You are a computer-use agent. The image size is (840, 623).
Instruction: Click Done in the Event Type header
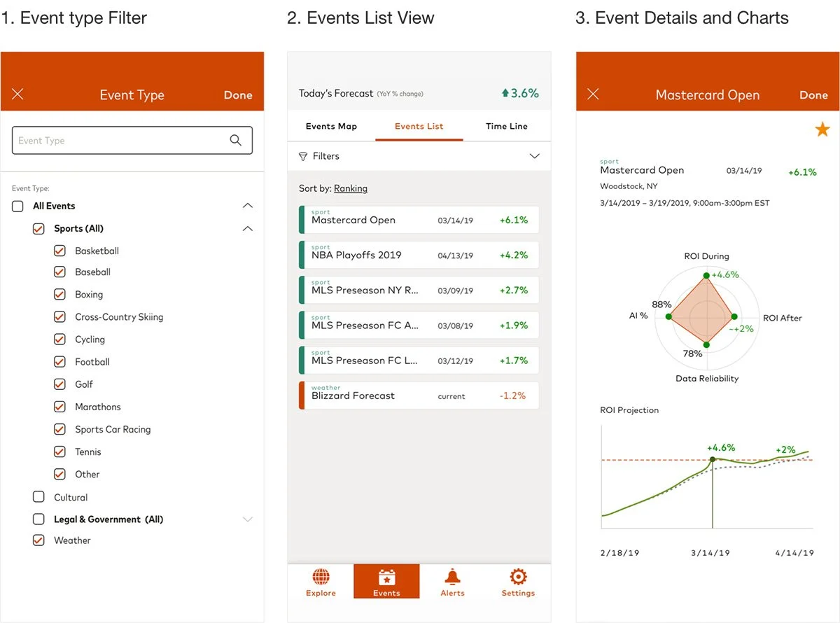[238, 94]
